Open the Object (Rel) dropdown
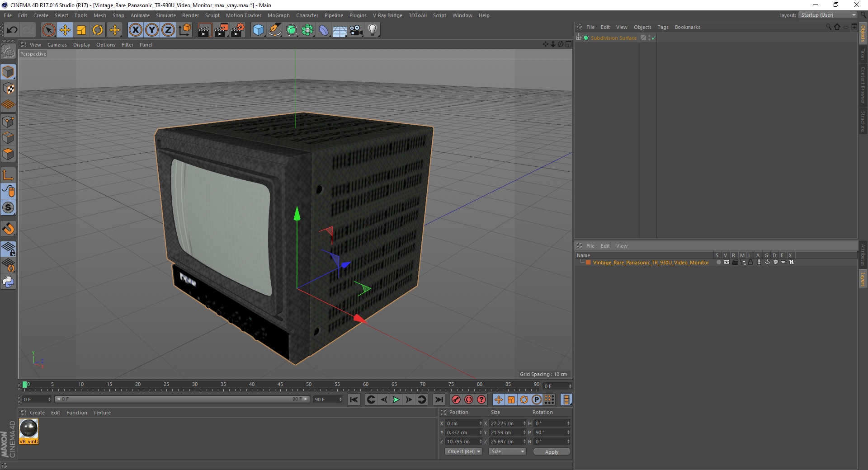Image resolution: width=868 pixels, height=470 pixels. click(464, 451)
